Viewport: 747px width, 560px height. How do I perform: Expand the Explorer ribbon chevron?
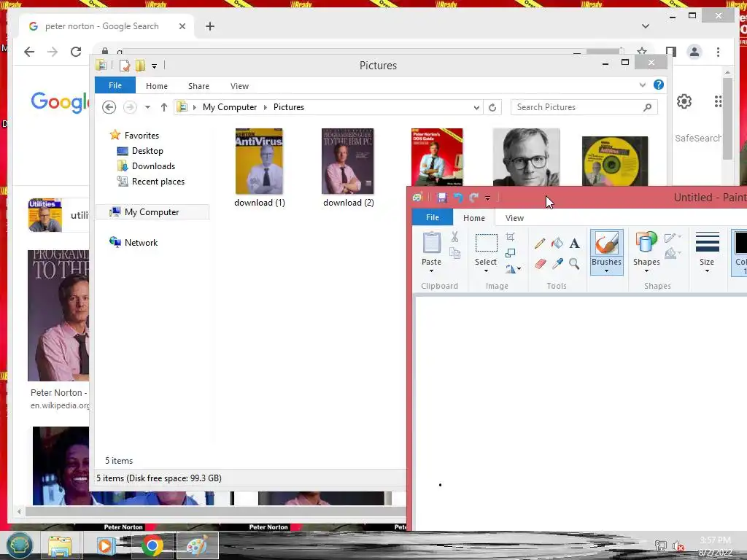click(642, 85)
